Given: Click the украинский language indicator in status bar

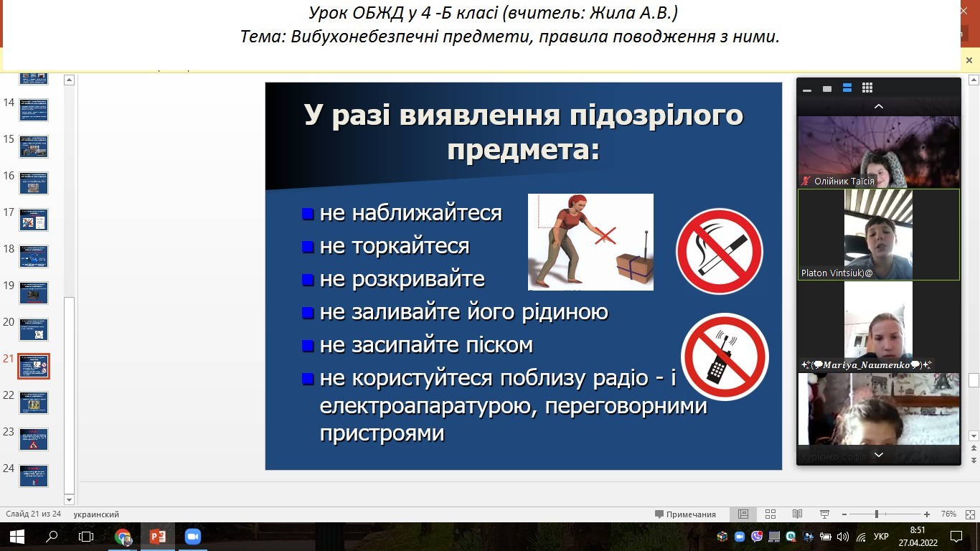Looking at the screenshot, I should pyautogui.click(x=96, y=514).
